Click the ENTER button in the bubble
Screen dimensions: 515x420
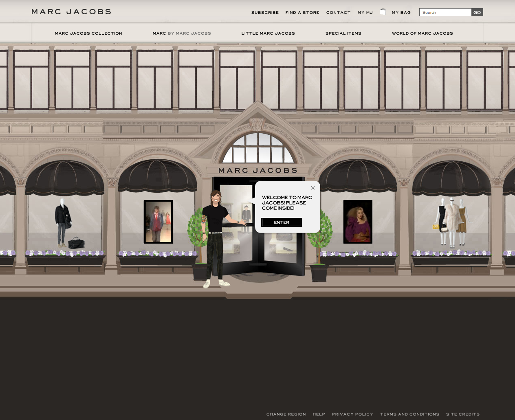tap(282, 222)
